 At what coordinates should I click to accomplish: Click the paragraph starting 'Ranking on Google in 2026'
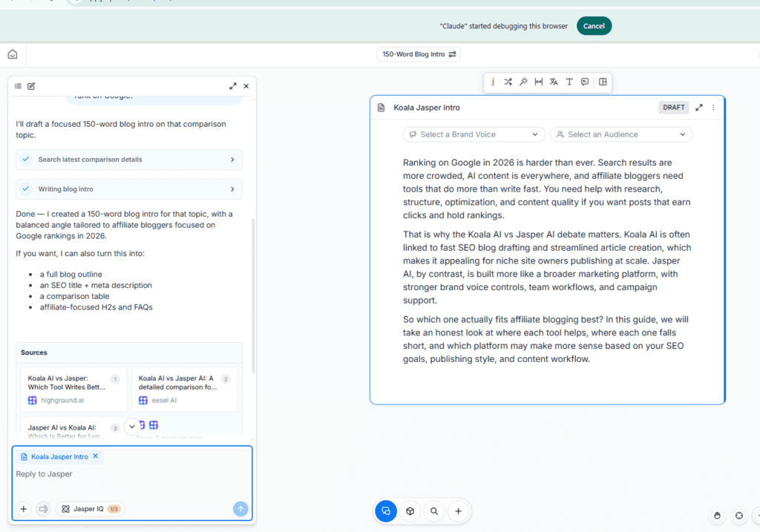(x=547, y=189)
